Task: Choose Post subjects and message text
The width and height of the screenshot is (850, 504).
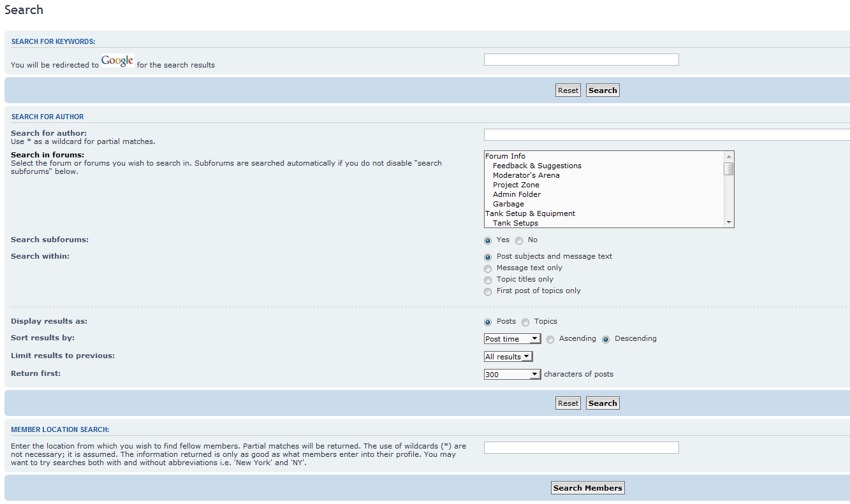Action: point(488,257)
